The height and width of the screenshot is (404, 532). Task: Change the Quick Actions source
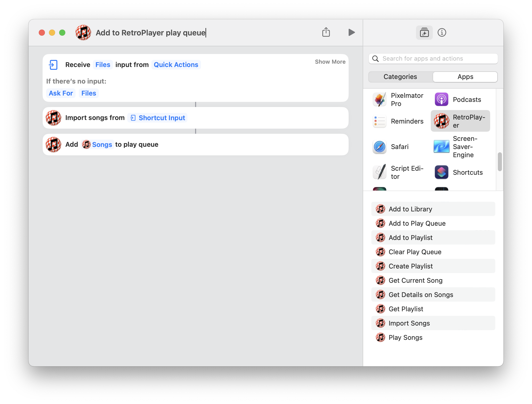click(176, 64)
